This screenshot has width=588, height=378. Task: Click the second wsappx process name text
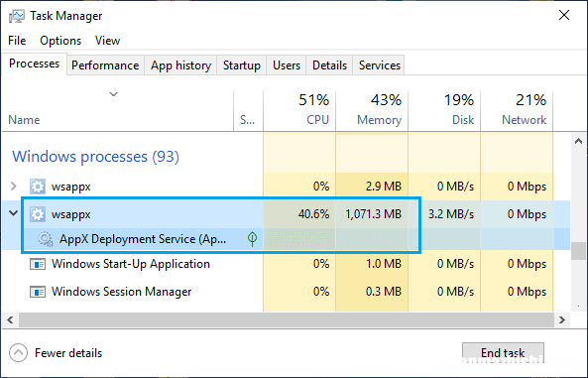click(x=71, y=214)
